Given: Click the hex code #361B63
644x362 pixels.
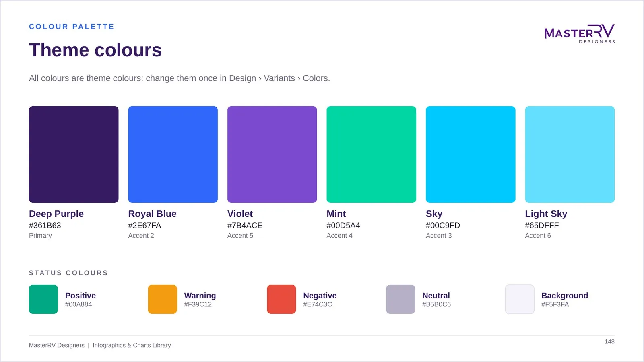Looking at the screenshot, I should point(45,226).
